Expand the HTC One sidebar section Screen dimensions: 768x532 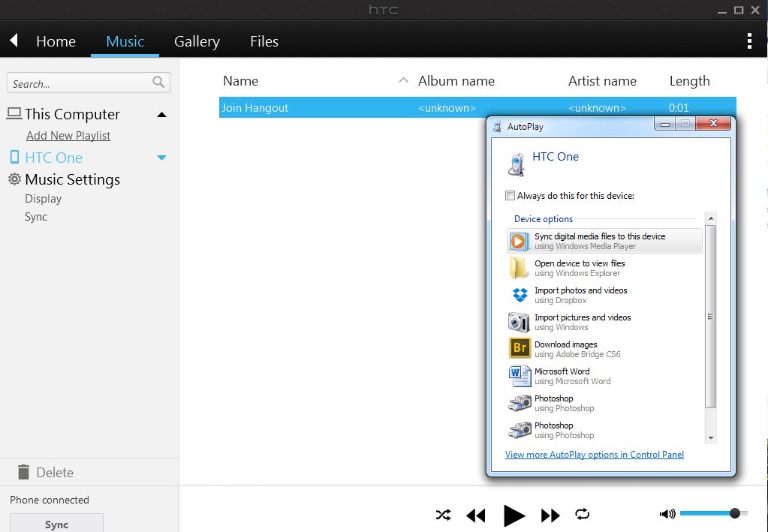[x=161, y=158]
